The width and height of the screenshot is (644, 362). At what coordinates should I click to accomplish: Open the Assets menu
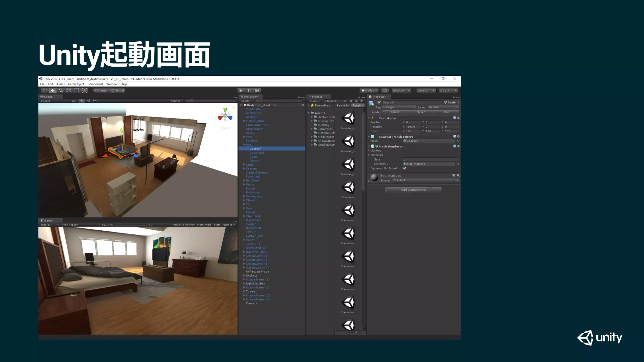[60, 84]
